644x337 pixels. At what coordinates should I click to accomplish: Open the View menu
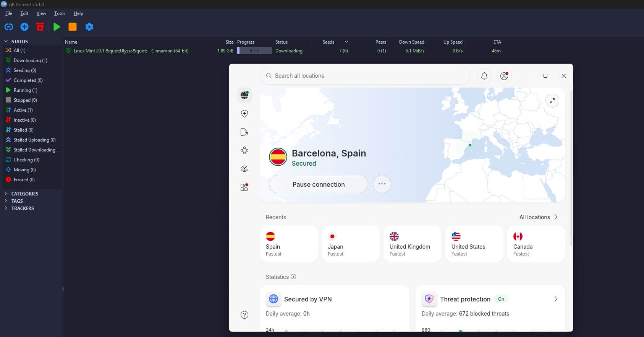click(41, 13)
